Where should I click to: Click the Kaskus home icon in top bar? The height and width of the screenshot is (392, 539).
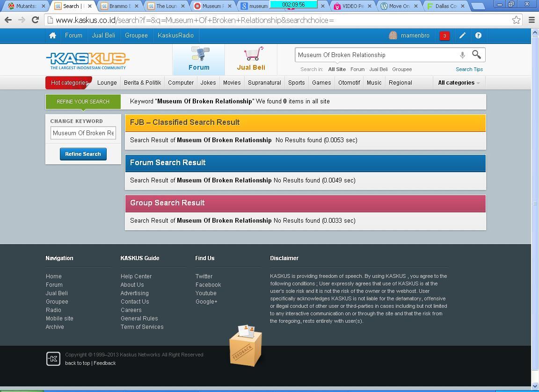click(52, 36)
